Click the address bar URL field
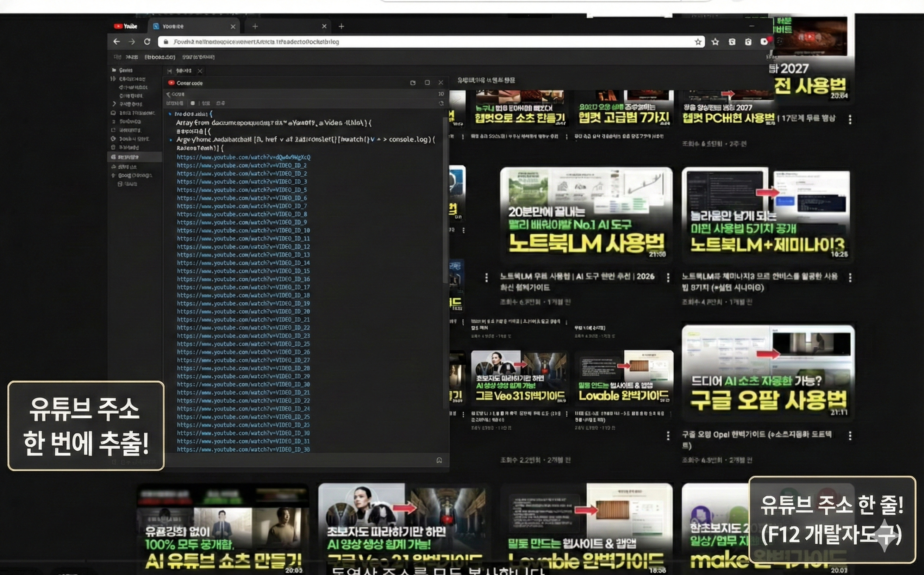This screenshot has height=575, width=924. (418, 42)
